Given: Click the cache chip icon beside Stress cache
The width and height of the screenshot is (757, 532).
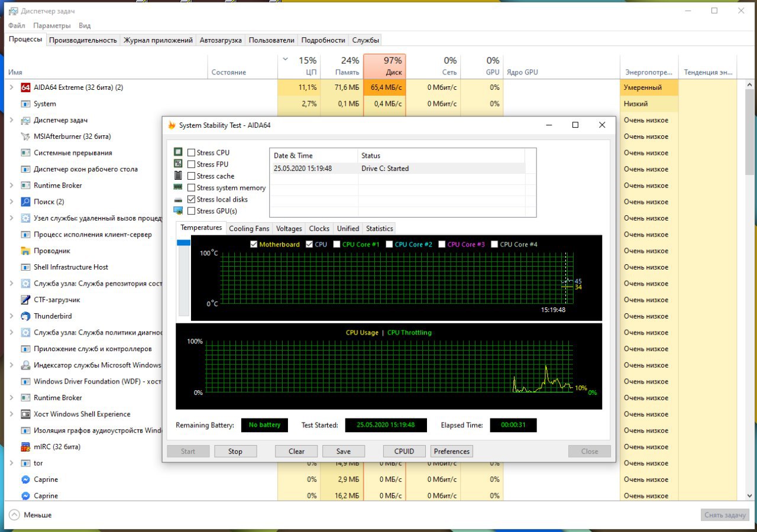Looking at the screenshot, I should [x=178, y=176].
